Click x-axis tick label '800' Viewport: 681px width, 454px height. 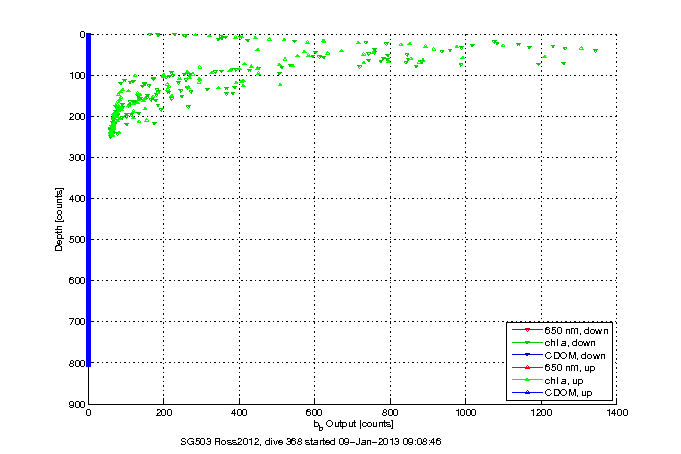pyautogui.click(x=390, y=412)
